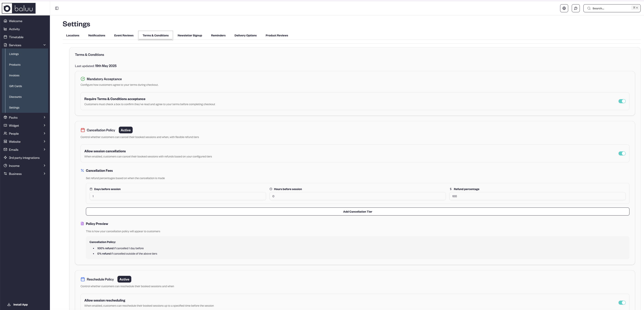Collapse the Services sidebar section

point(45,45)
